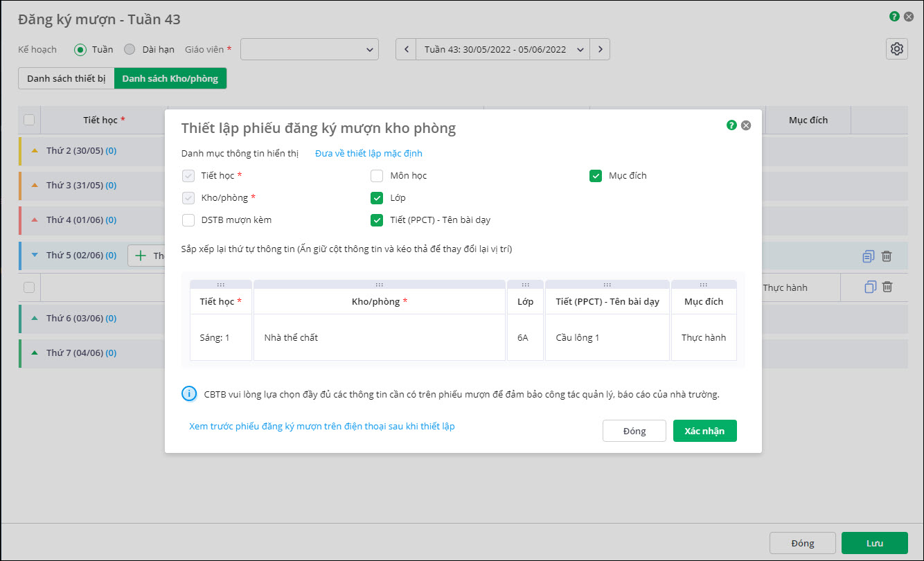The height and width of the screenshot is (561, 924).
Task: Select the Danh sách Kho/phòng tab
Action: pos(170,79)
